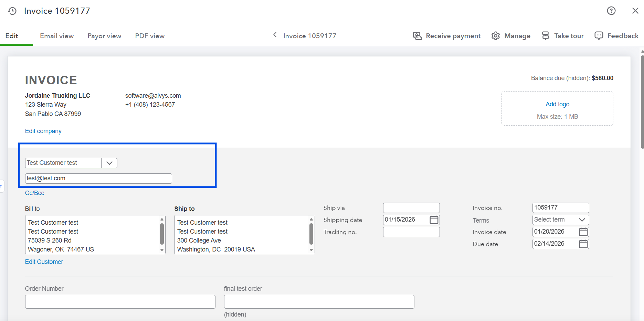The height and width of the screenshot is (321, 644).
Task: Open the Feedback label
Action: tap(623, 36)
